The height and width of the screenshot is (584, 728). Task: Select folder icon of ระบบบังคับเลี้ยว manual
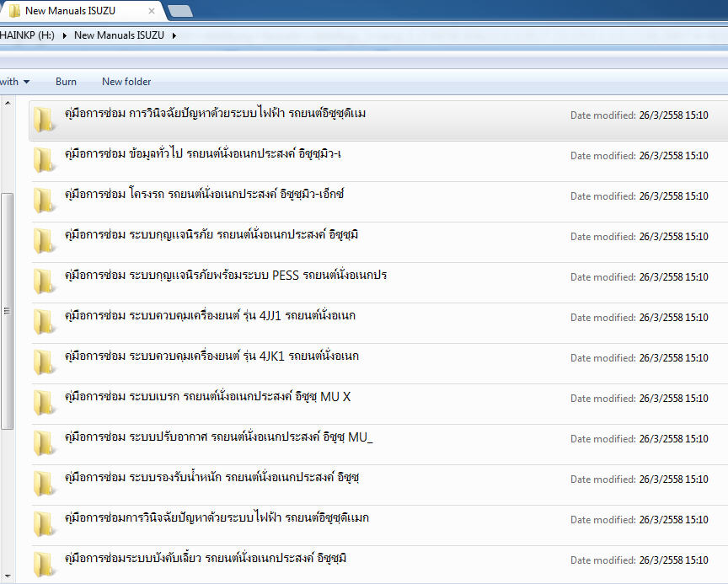tap(44, 564)
